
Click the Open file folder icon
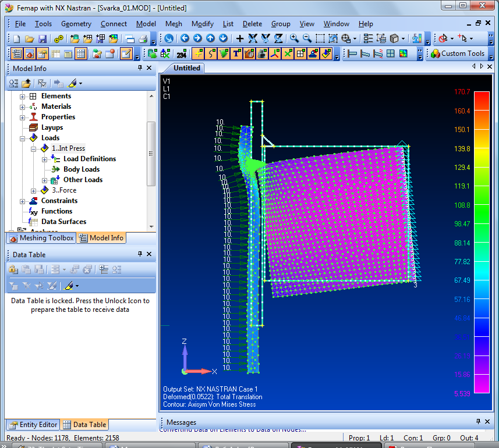tap(29, 39)
